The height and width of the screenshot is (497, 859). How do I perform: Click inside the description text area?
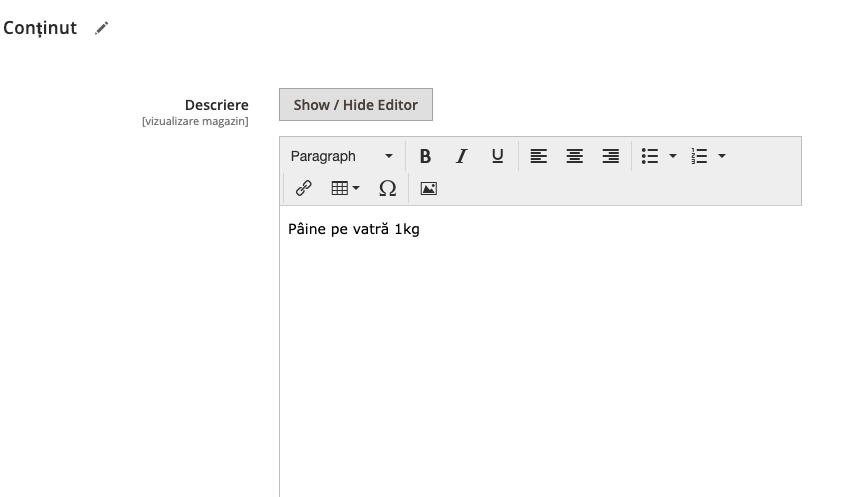tap(541, 351)
